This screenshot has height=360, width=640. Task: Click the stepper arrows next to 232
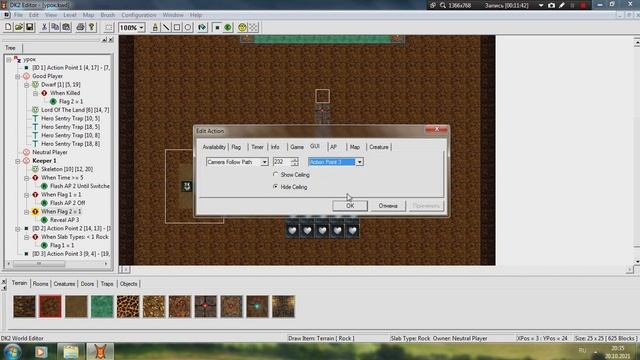[x=295, y=162]
